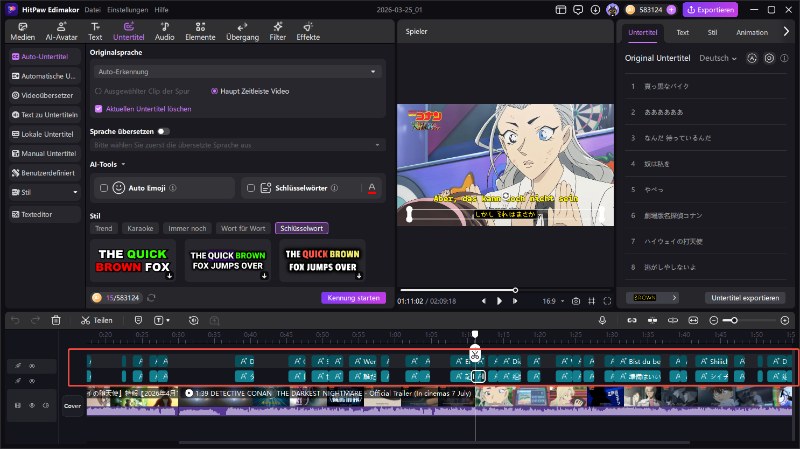Toggle visibility eye on video track

pyautogui.click(x=32, y=406)
